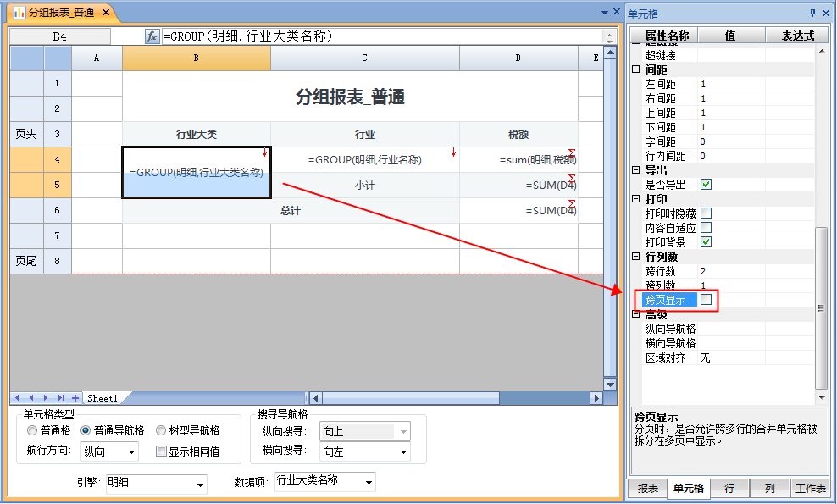Screen dimensions: 837x504
Task: Add a new sheet with plus icon
Action: [75, 397]
